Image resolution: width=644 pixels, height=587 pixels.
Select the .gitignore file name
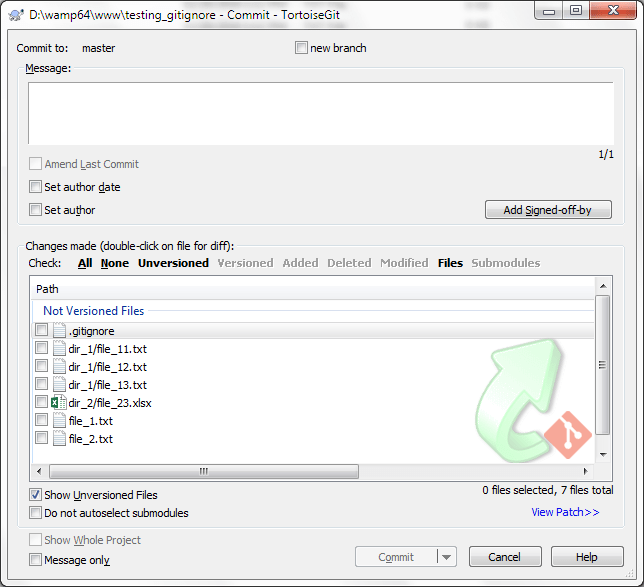click(92, 331)
